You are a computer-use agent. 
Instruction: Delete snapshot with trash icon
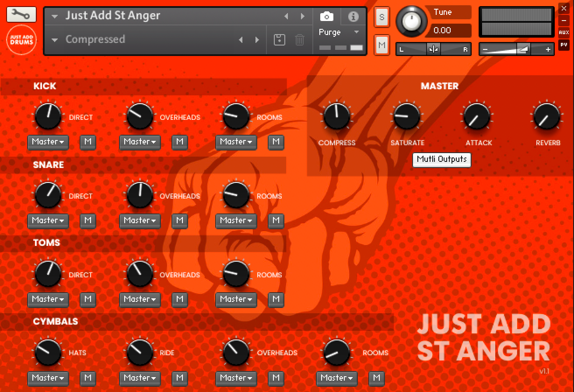300,40
